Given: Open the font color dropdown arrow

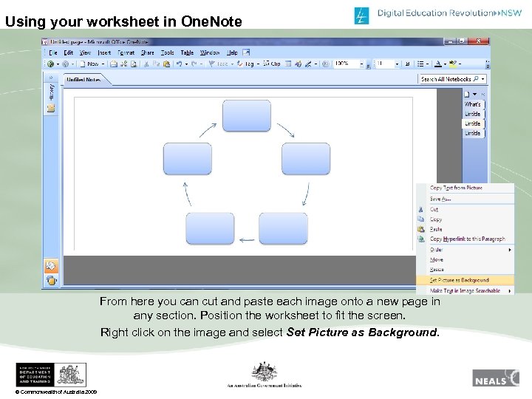Looking at the screenshot, I should click(445, 64).
